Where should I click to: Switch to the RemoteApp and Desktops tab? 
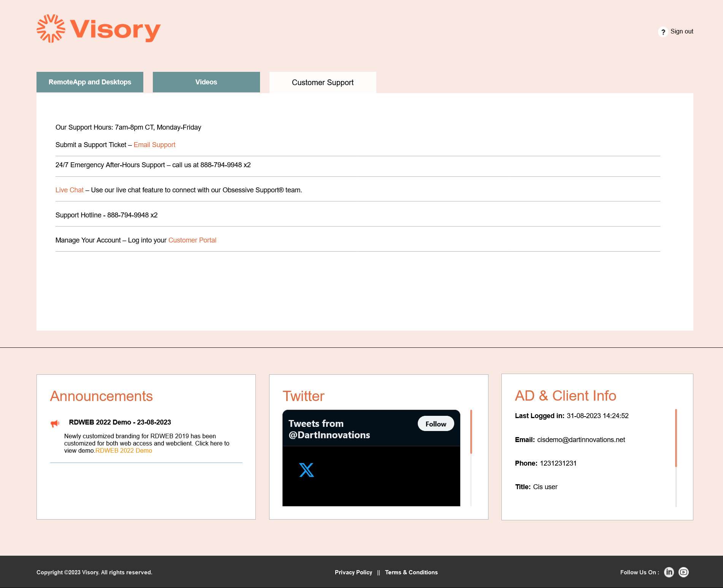point(90,82)
